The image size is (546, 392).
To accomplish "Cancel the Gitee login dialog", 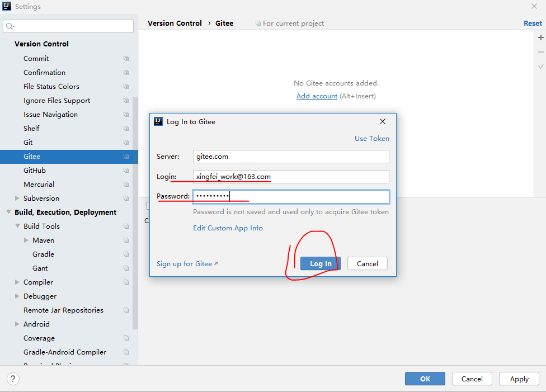I will [x=368, y=263].
